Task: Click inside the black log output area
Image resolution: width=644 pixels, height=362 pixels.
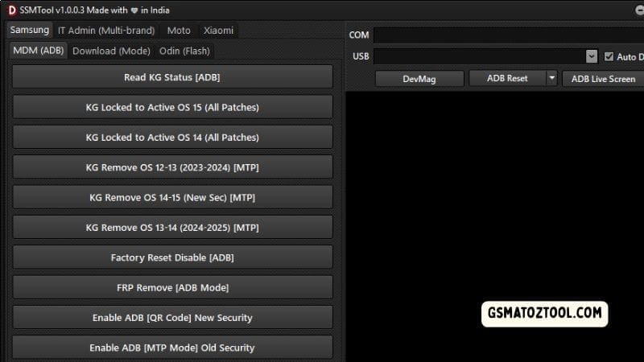Action: [x=495, y=226]
